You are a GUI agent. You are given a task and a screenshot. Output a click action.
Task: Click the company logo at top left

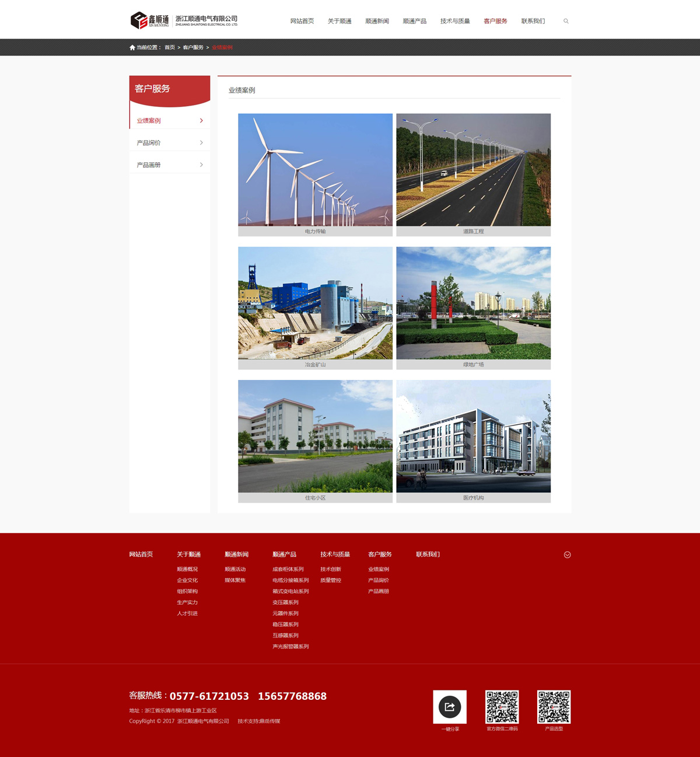click(x=184, y=20)
